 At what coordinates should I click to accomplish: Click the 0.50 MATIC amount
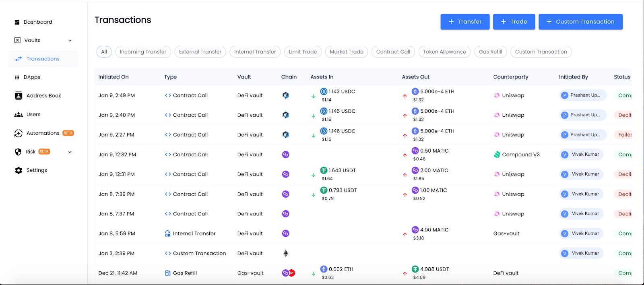tap(434, 151)
